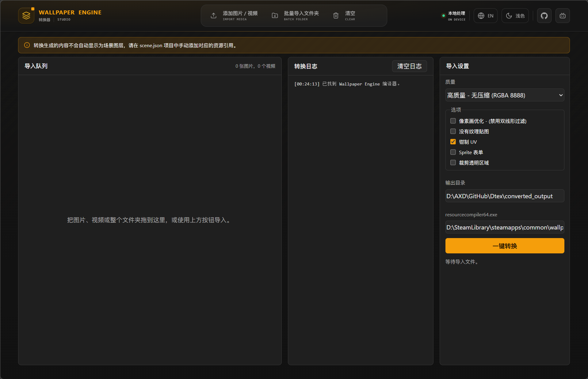Click the 输出目录 path input field
This screenshot has height=379, width=588.
point(505,196)
